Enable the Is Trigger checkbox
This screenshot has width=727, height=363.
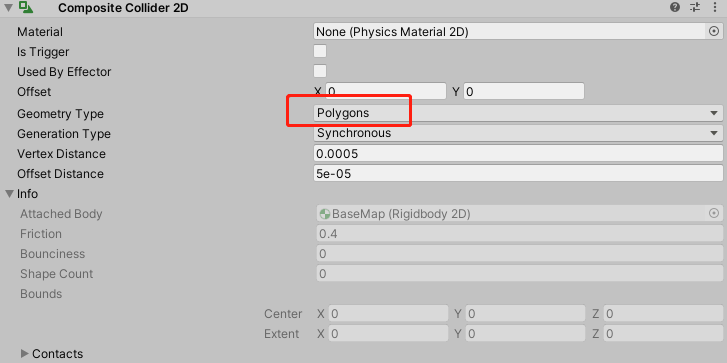[x=320, y=51]
